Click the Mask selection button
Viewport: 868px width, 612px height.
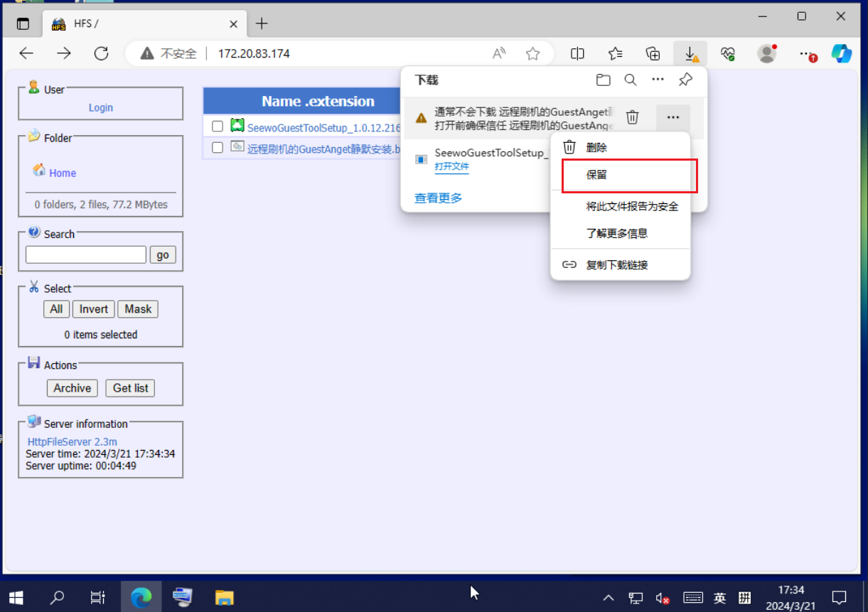(138, 309)
